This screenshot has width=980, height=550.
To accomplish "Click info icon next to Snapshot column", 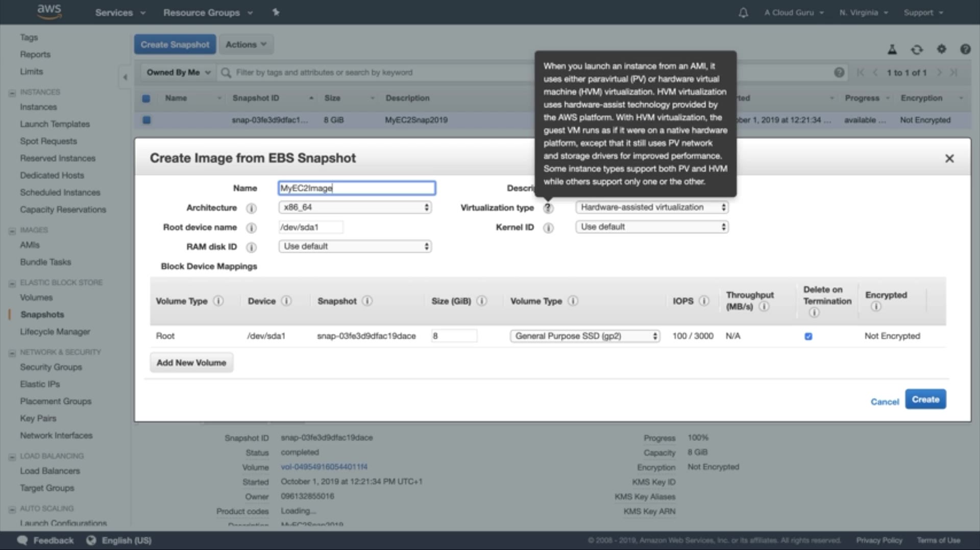I will [367, 301].
